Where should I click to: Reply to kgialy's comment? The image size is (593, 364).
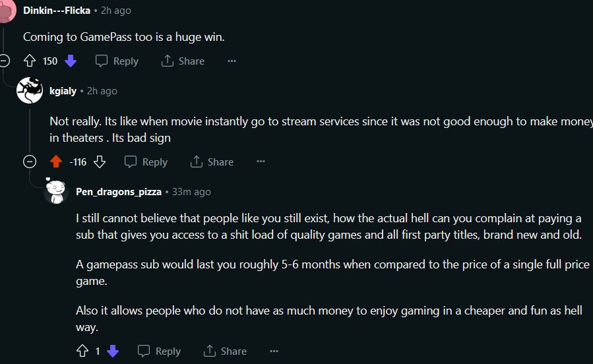(x=146, y=162)
